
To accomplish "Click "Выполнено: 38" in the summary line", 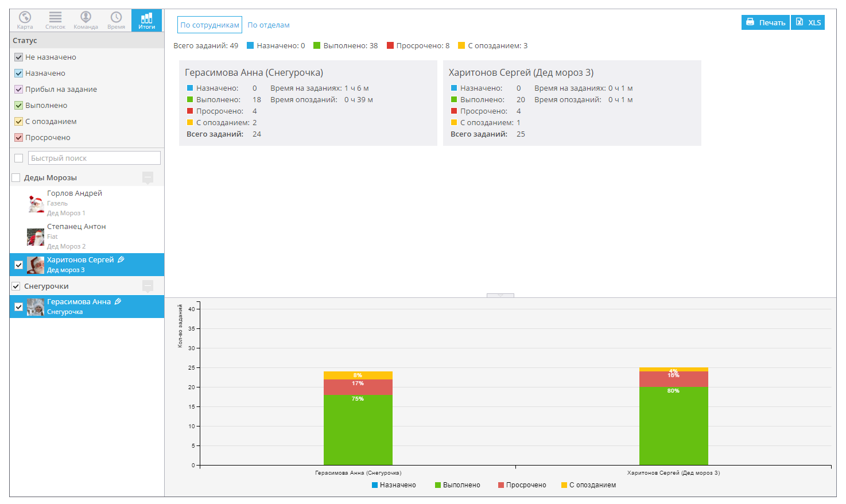I will [x=351, y=45].
